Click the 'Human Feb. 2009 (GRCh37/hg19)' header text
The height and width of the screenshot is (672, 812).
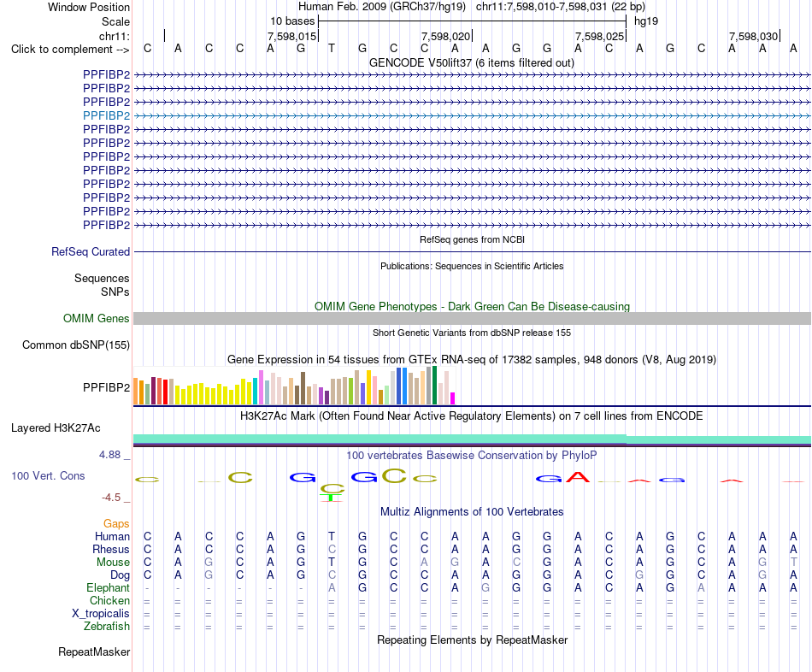[x=382, y=7]
